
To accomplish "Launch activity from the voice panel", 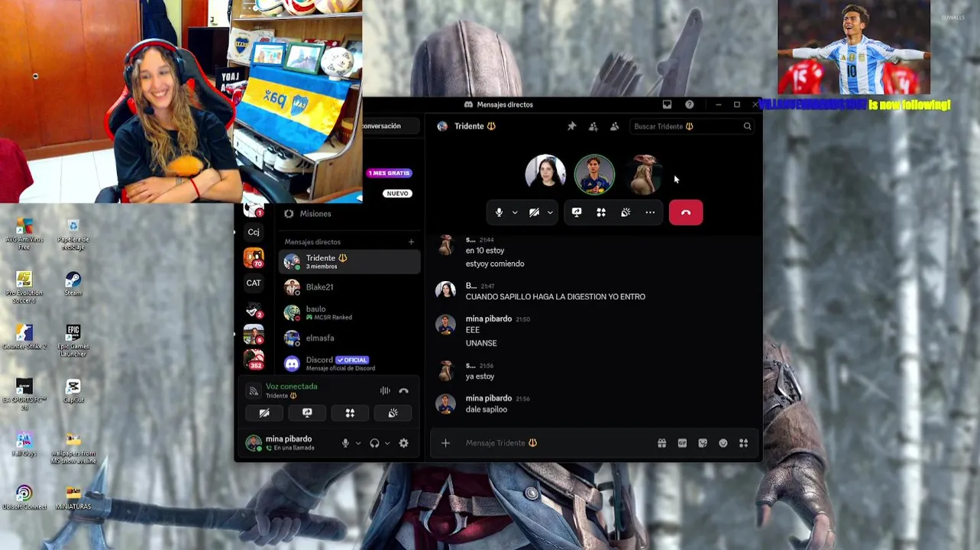I will click(350, 413).
